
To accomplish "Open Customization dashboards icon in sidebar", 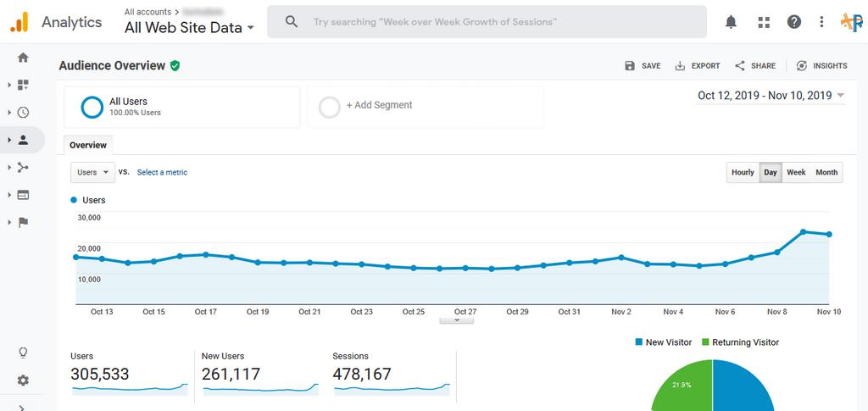I will [x=23, y=85].
